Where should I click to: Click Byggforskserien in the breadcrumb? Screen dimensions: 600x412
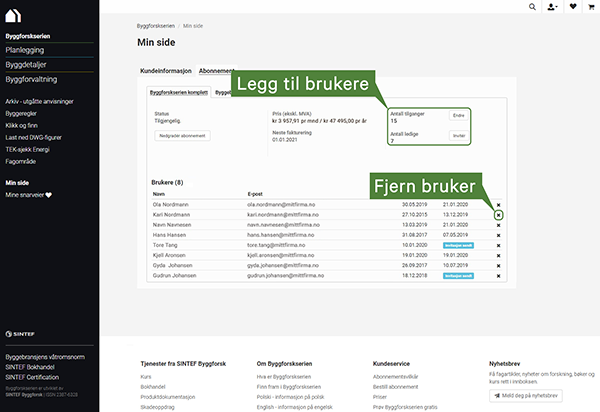[x=156, y=26]
